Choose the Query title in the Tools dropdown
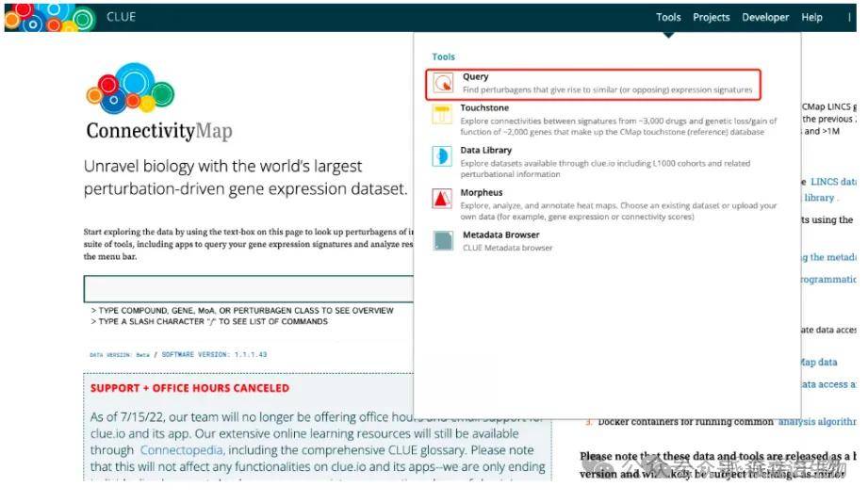 pyautogui.click(x=476, y=76)
